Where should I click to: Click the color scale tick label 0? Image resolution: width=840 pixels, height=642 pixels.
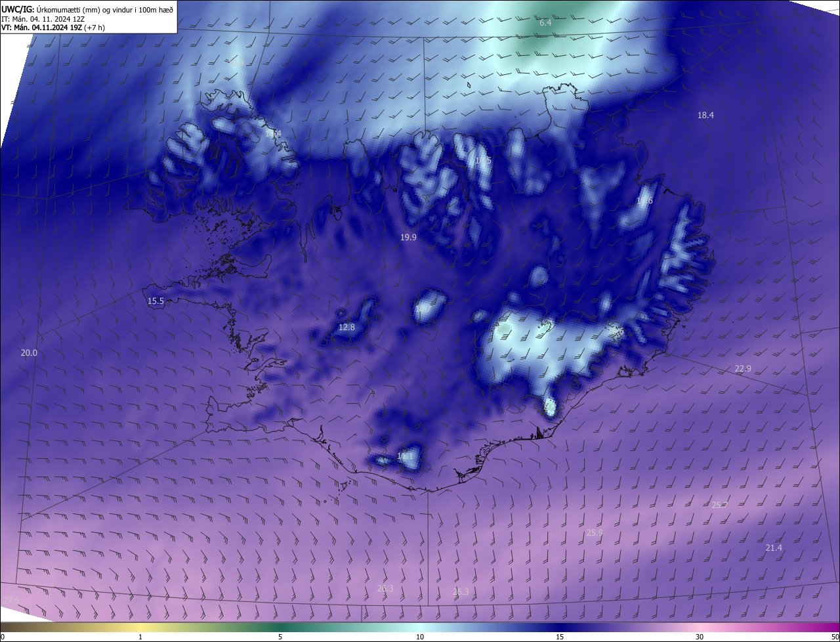(3, 637)
